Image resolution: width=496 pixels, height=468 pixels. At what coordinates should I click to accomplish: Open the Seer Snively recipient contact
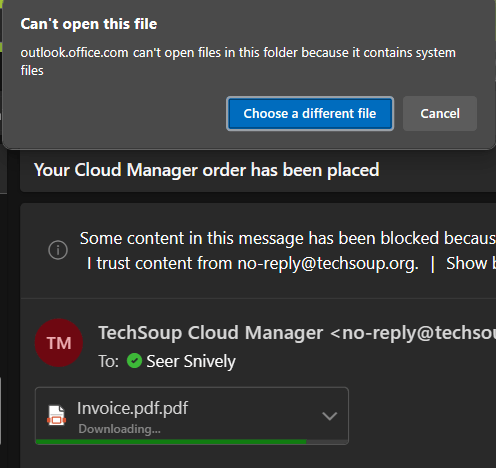point(191,361)
